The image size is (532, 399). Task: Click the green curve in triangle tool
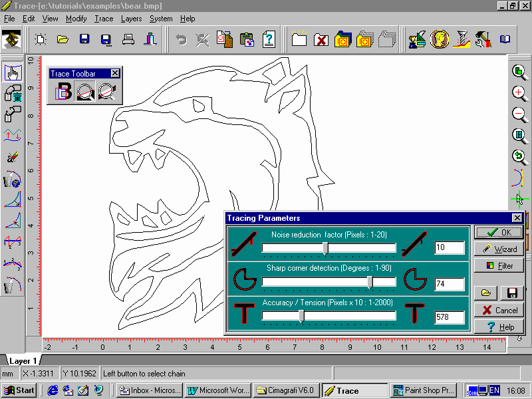coord(13,199)
